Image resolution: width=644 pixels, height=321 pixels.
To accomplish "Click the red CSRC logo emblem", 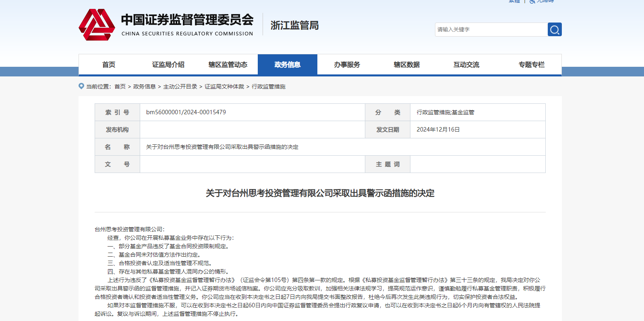I will [97, 25].
